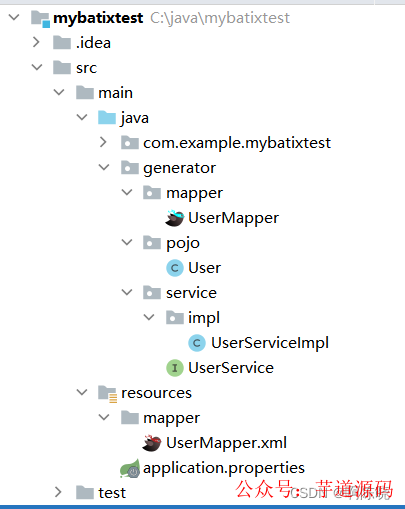Click the MyBatis icon beside UserMapper.xml
Viewport: 405px width, 509px height.
tap(152, 443)
